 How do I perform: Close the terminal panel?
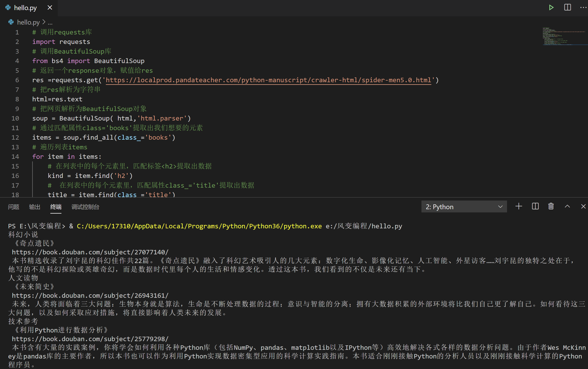[583, 206]
